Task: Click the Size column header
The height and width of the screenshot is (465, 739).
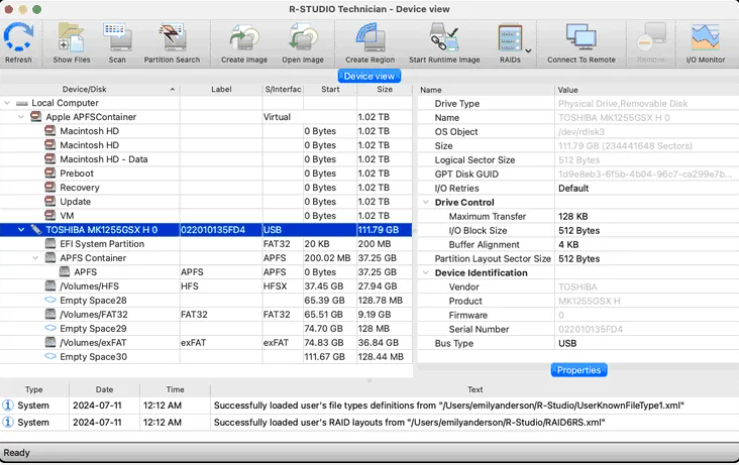Action: point(385,90)
